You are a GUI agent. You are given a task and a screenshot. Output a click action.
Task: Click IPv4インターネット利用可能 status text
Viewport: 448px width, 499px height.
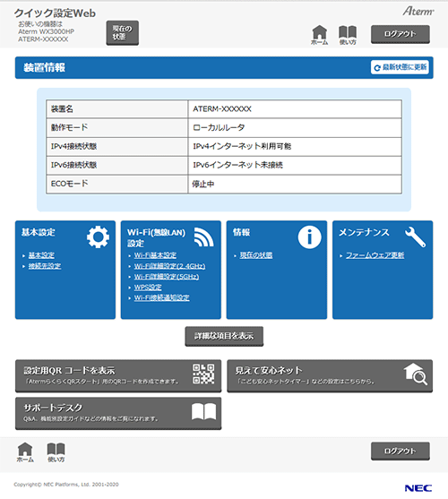pos(242,146)
